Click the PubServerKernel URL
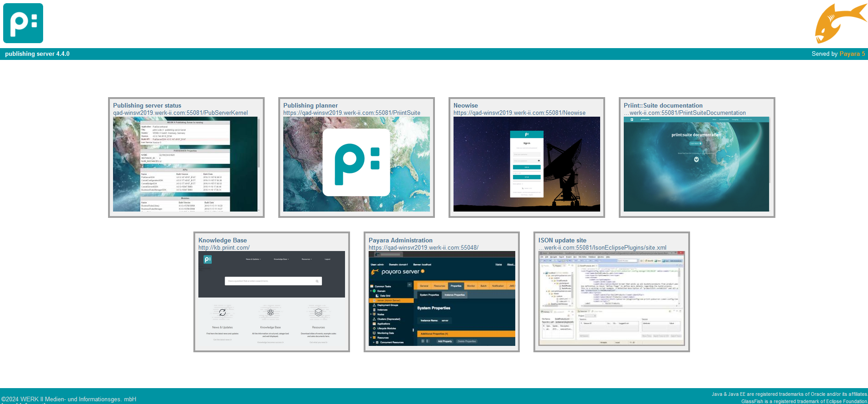Viewport: 868px width, 404px height. pos(180,113)
